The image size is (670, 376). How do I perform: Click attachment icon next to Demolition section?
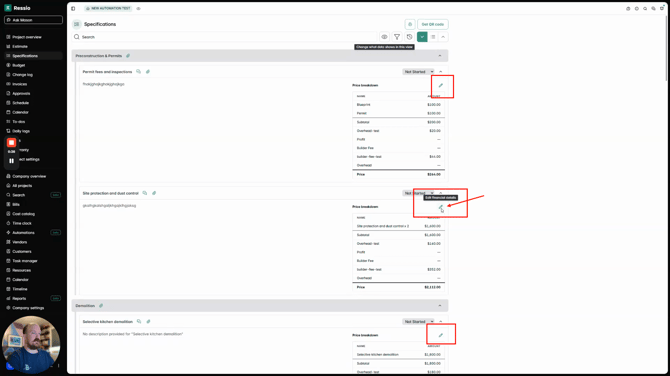(101, 306)
